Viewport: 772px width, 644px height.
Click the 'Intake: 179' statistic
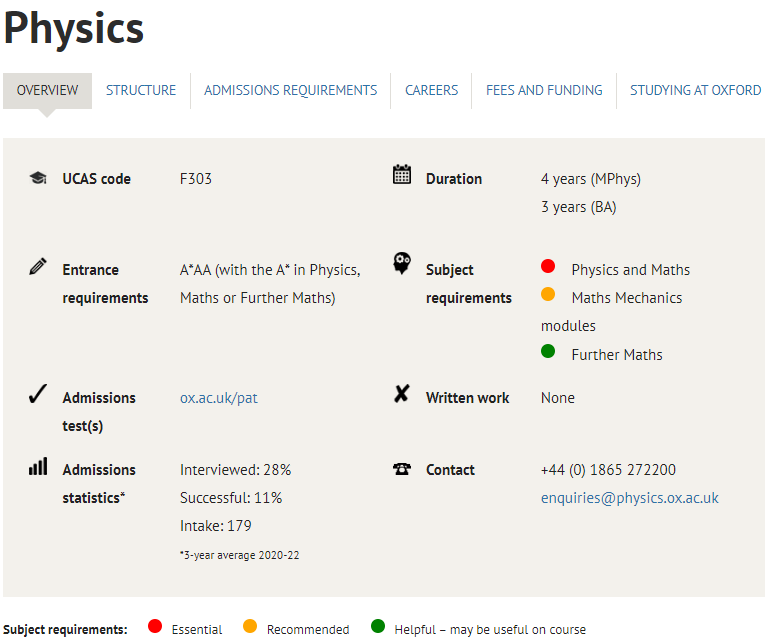(x=216, y=526)
